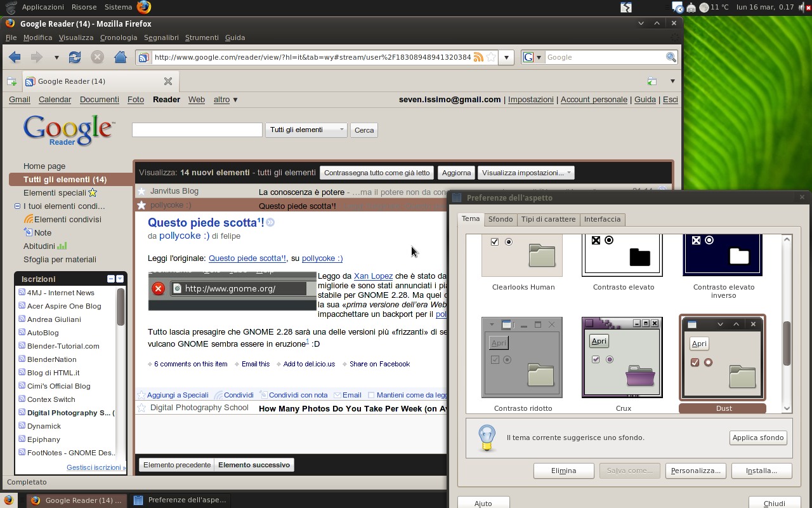This screenshot has width=812, height=508.
Task: Click the lightbulb hint icon in Preferenze
Action: point(487,438)
